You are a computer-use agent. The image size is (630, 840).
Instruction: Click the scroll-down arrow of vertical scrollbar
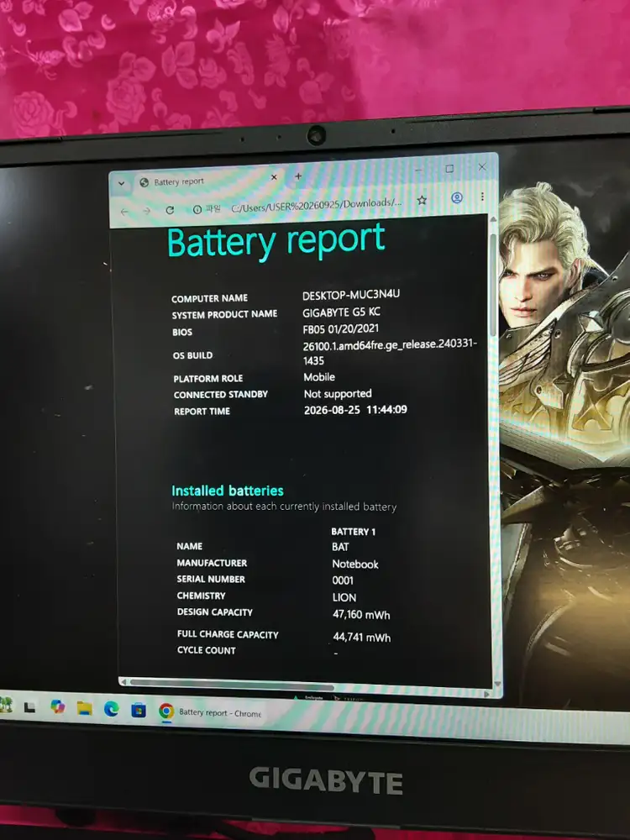pos(497,684)
